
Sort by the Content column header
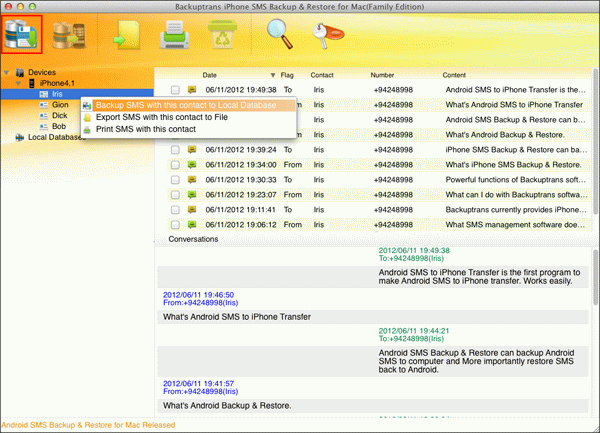tap(454, 75)
